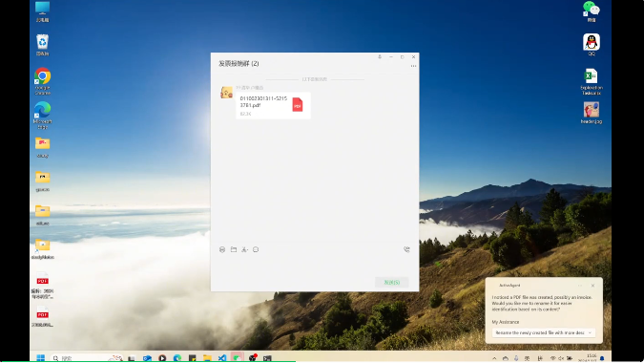The width and height of the screenshot is (644, 363).
Task: Click the group chat title text
Action: click(239, 64)
